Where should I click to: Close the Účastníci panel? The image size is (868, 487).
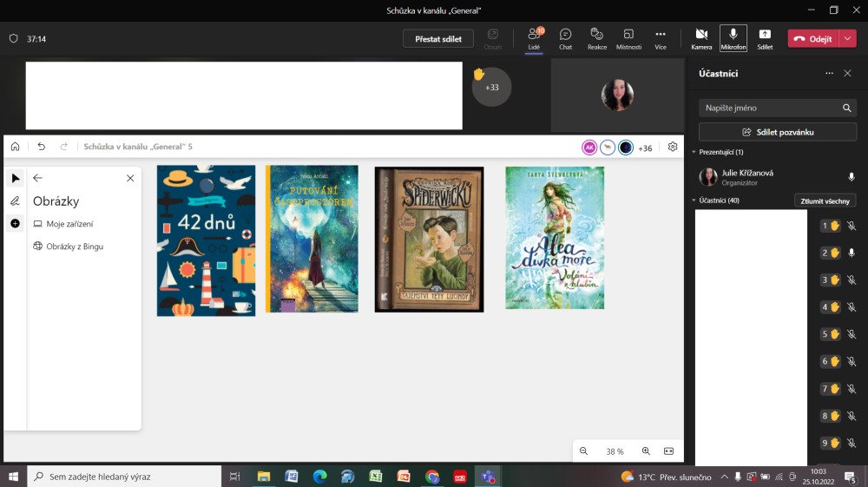(847, 73)
